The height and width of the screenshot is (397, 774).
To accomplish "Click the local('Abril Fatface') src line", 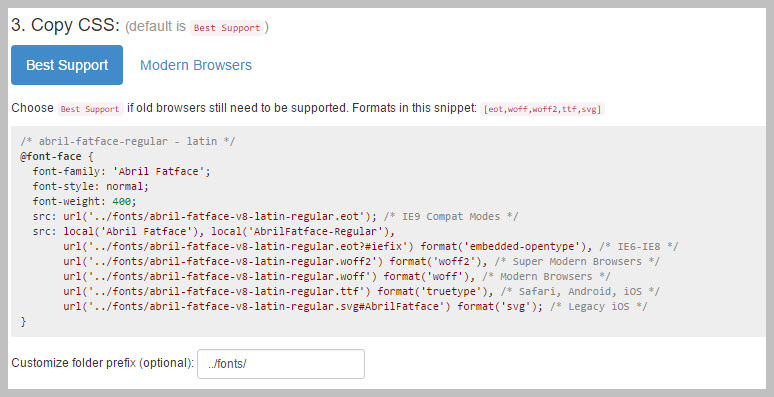I will [214, 231].
